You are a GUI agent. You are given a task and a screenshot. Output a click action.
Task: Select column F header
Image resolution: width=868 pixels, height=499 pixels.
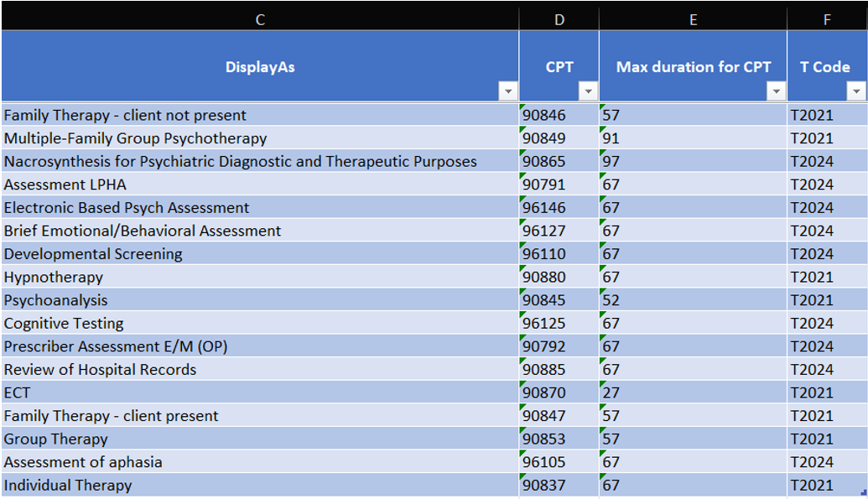tap(827, 19)
